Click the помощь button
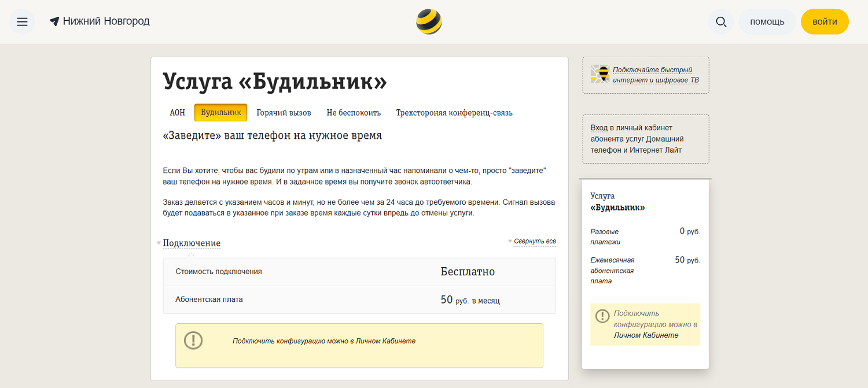 point(767,22)
